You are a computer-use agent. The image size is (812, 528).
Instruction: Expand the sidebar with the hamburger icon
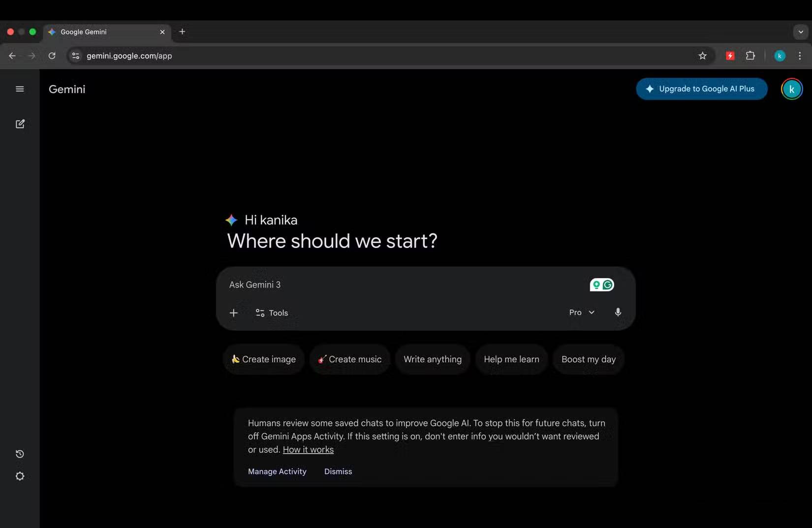[20, 89]
